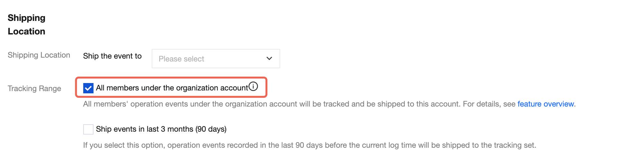This screenshot has height=159, width=644.
Task: Click the "Ship the event to" label
Action: 112,56
